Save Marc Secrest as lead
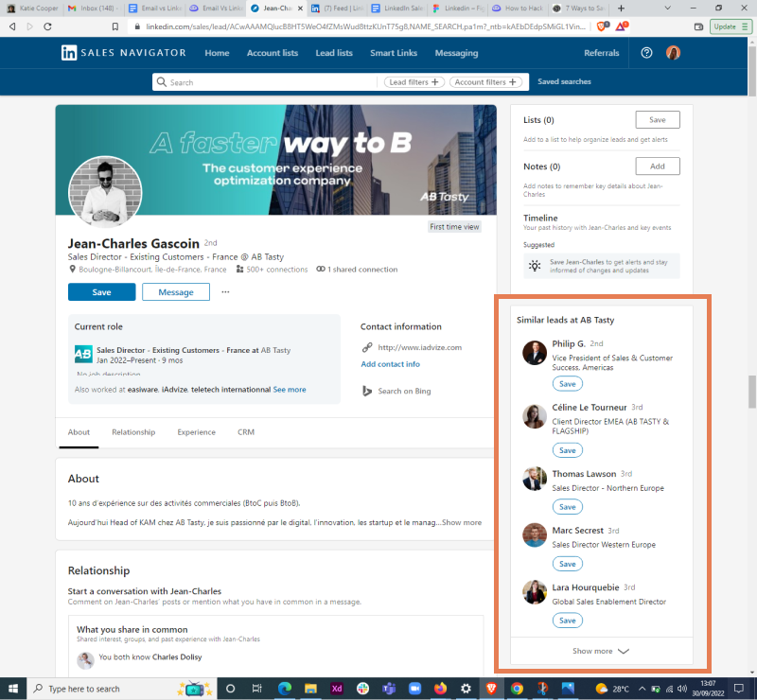Viewport: 757px width, 700px height. (567, 564)
